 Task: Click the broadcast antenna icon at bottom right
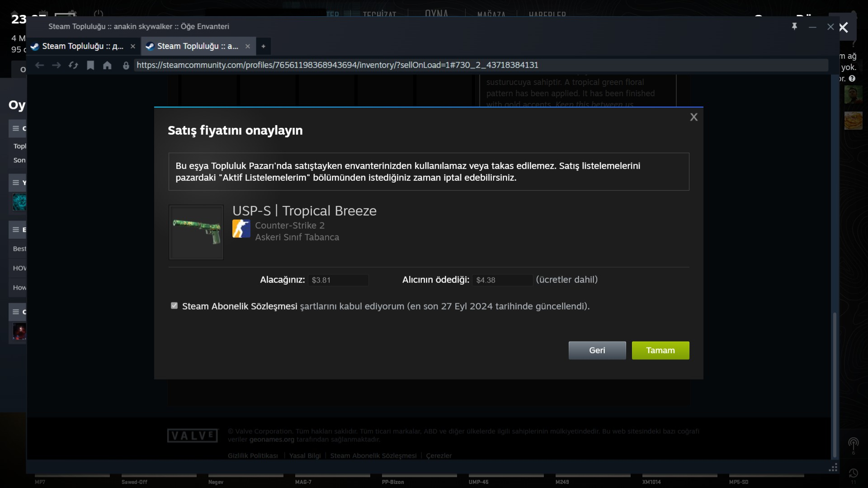(853, 444)
